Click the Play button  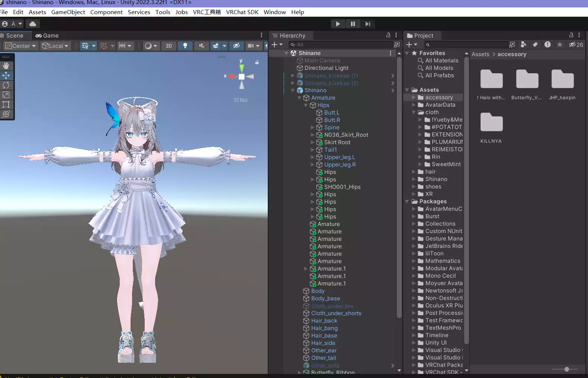(338, 24)
